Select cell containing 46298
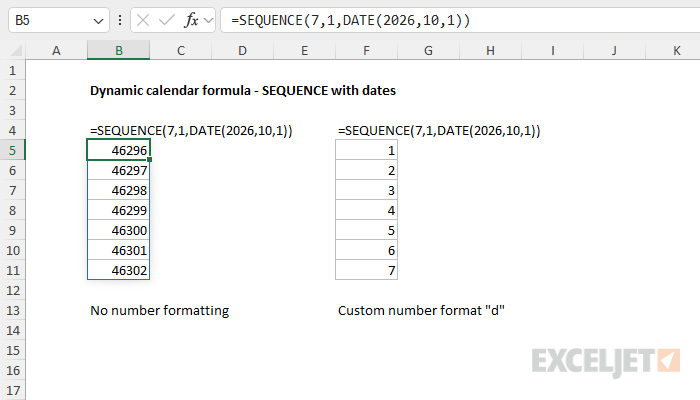Screen dimensions: 700x400 [x=119, y=191]
